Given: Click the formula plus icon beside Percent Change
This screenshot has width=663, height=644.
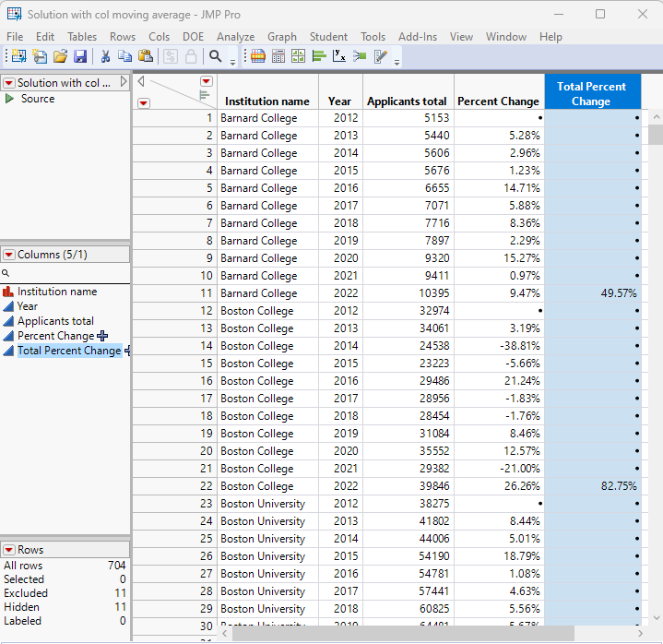Looking at the screenshot, I should click(102, 336).
